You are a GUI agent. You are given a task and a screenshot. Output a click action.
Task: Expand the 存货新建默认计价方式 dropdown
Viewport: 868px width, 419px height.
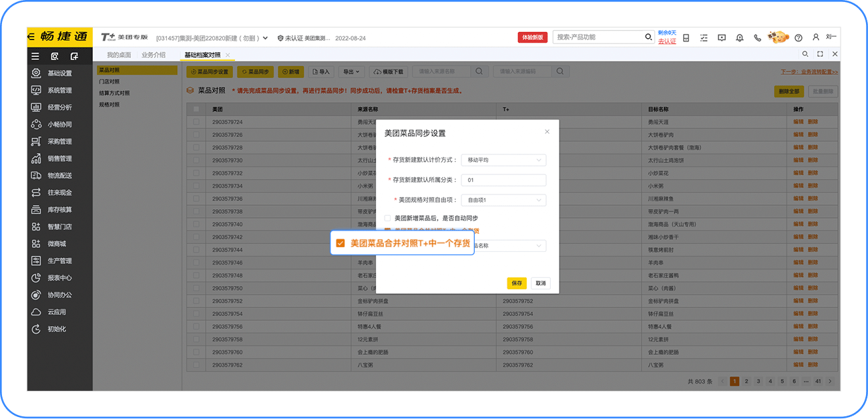[x=503, y=160]
